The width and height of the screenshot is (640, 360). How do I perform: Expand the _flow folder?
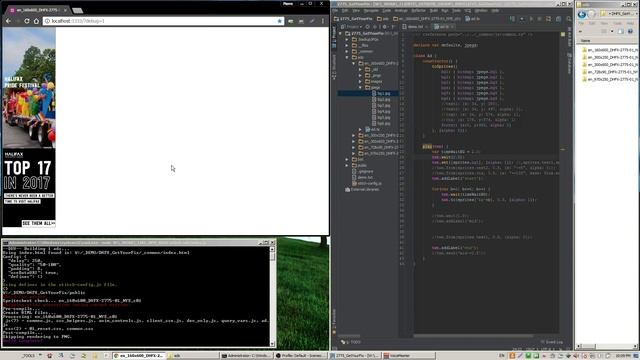[x=347, y=45]
